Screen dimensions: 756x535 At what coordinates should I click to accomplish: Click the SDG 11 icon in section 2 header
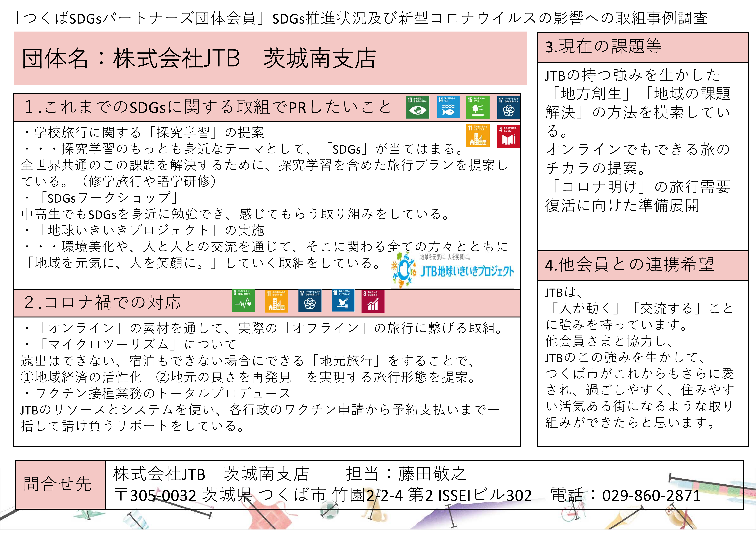click(x=277, y=301)
